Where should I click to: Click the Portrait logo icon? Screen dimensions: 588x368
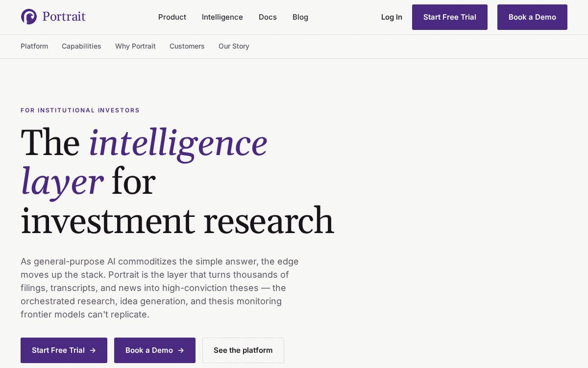29,17
